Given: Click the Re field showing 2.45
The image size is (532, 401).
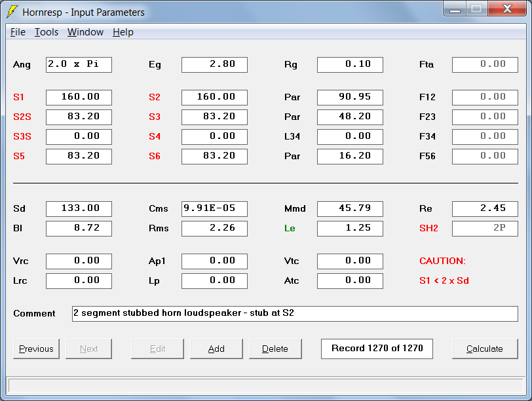Looking at the screenshot, I should (x=485, y=209).
